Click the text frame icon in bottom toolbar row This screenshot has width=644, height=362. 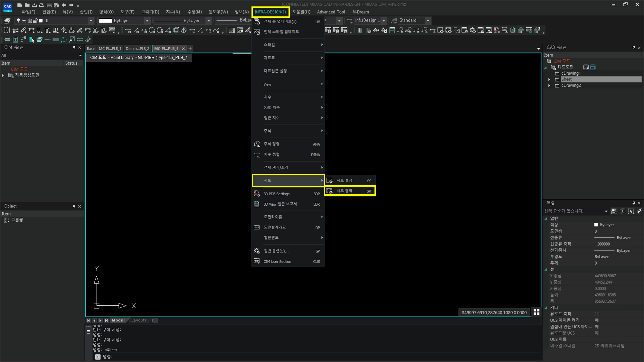click(15, 40)
